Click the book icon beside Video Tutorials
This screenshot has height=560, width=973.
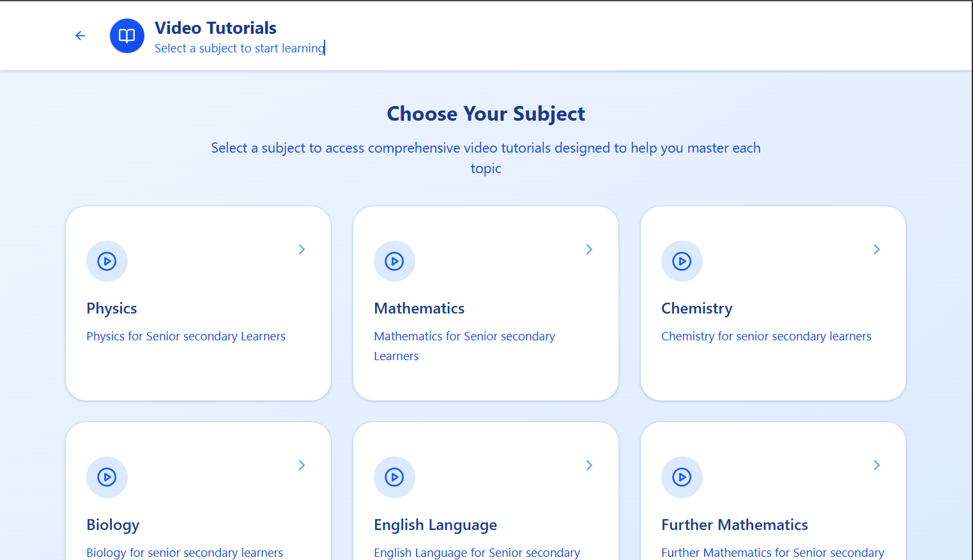click(126, 36)
